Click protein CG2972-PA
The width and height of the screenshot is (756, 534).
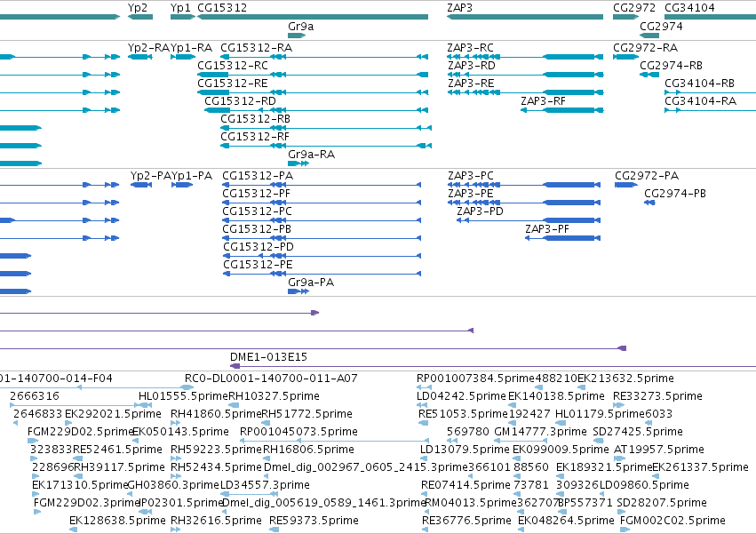(x=647, y=176)
